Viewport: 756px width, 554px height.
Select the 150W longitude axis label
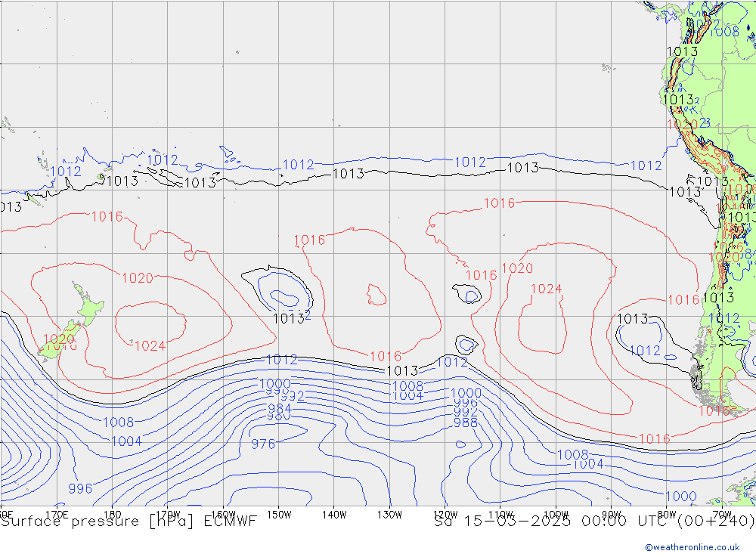[278, 514]
